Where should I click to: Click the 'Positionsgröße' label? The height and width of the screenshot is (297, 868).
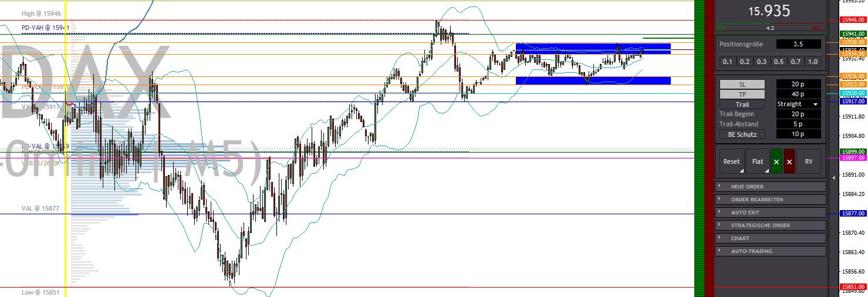742,44
